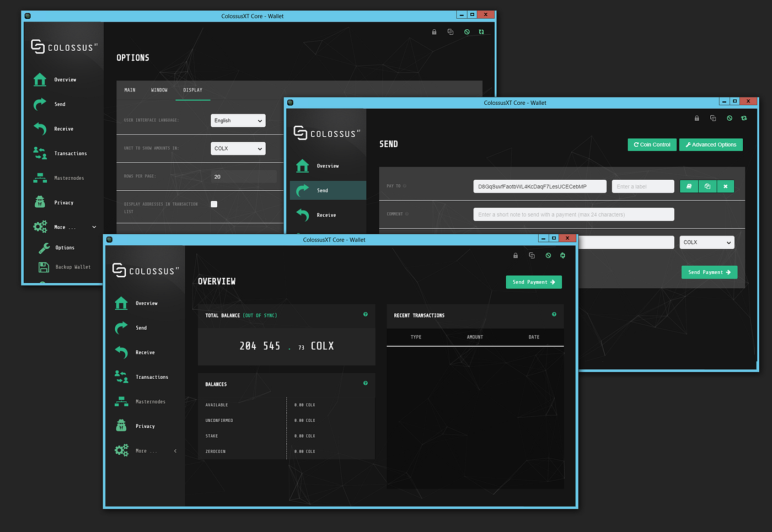
Task: Click the sync status icon in the Send window
Action: pos(744,118)
